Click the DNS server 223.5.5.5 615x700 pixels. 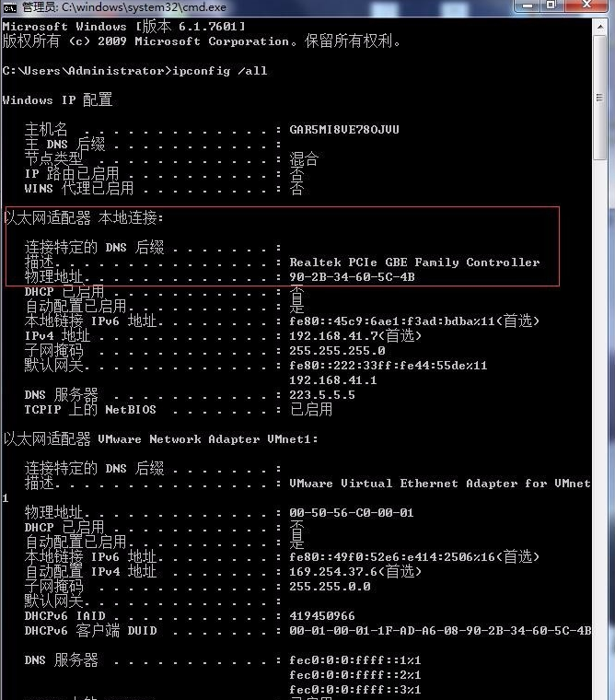click(322, 394)
